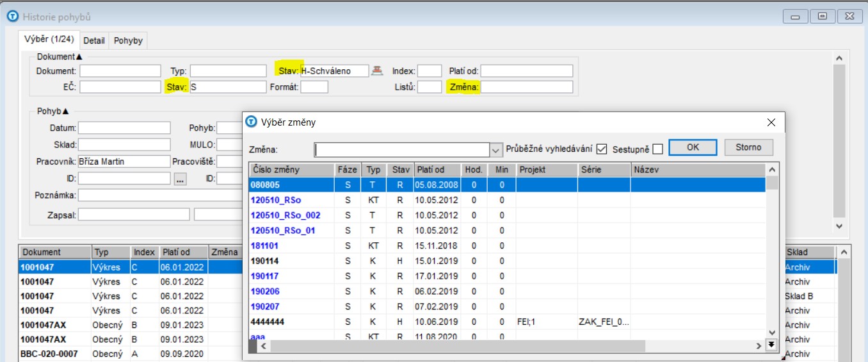This screenshot has height=362, width=868.
Task: Click the Dokument input field
Action: [x=120, y=70]
